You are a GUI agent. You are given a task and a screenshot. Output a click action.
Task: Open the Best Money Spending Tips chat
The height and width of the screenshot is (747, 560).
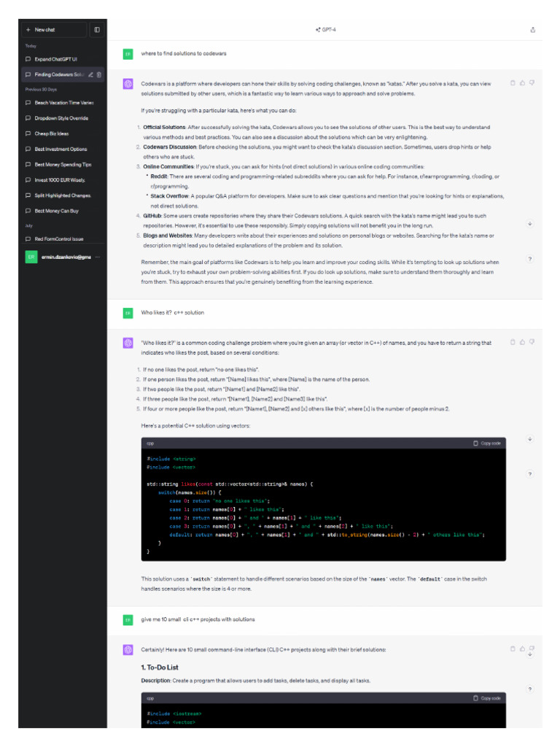63,164
